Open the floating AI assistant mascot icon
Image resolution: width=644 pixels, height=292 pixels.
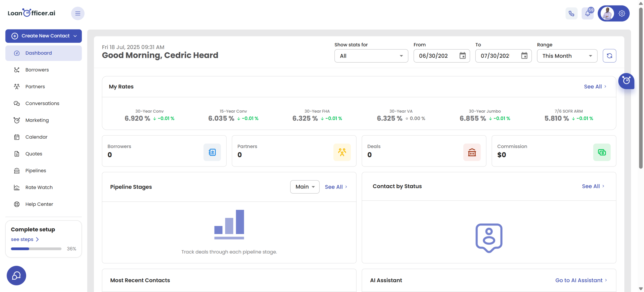(626, 81)
